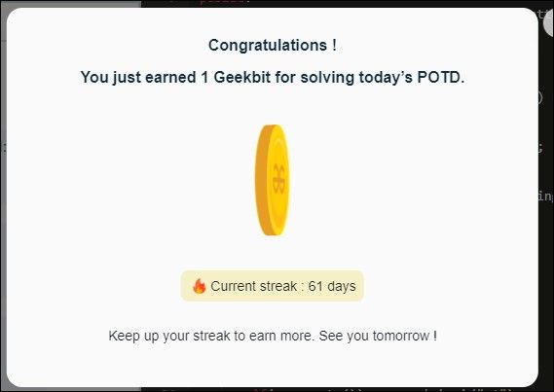
Task: Click the word Geekbit in the message
Action: (242, 77)
